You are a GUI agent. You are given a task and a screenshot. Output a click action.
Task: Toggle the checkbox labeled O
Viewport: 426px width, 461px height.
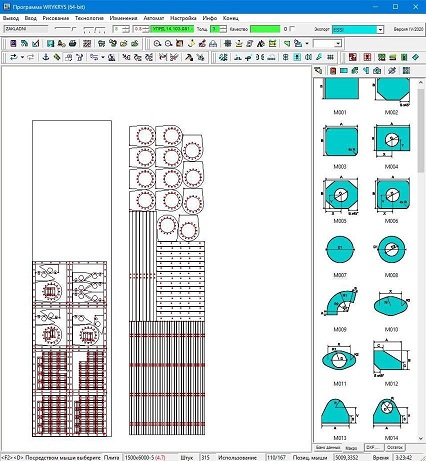292,29
